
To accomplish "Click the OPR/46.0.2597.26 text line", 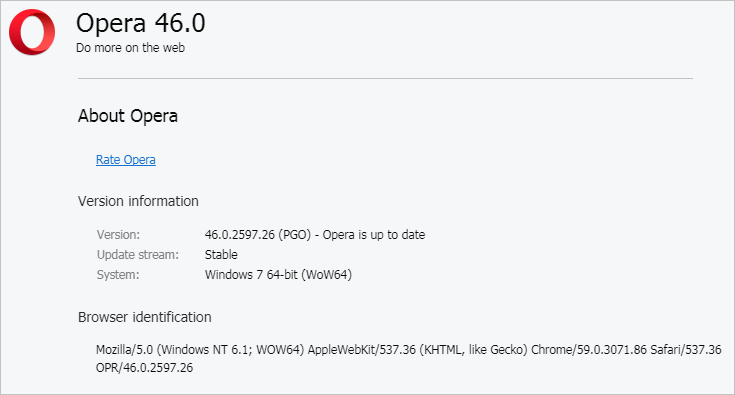I will pos(144,368).
